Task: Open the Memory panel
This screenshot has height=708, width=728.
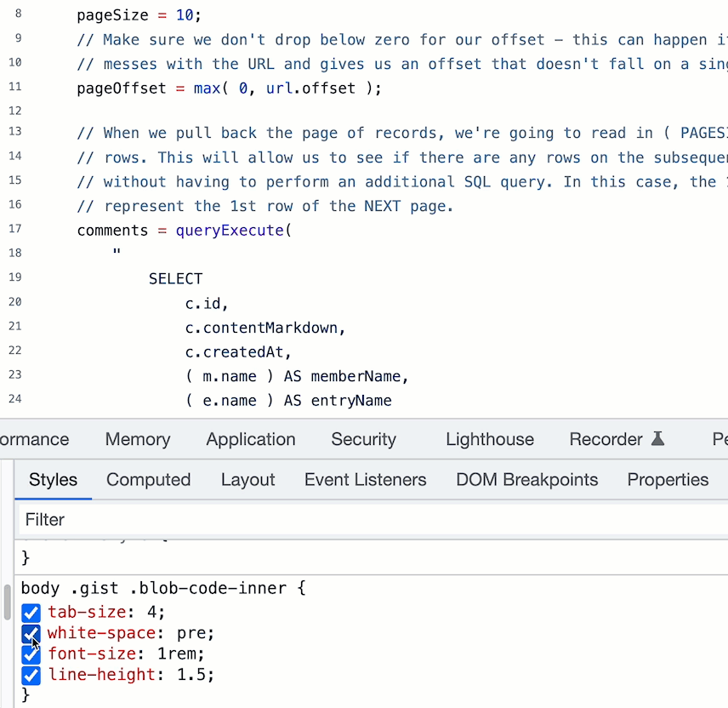Action: pos(137,439)
